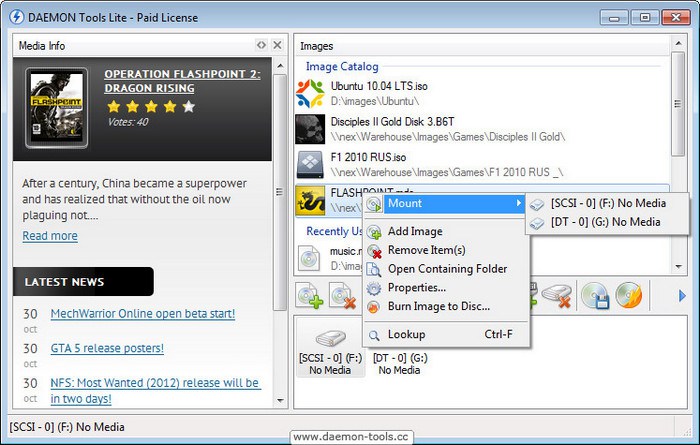Click the FLASHPOINT dragon image icon
The image size is (700, 445).
click(x=310, y=200)
